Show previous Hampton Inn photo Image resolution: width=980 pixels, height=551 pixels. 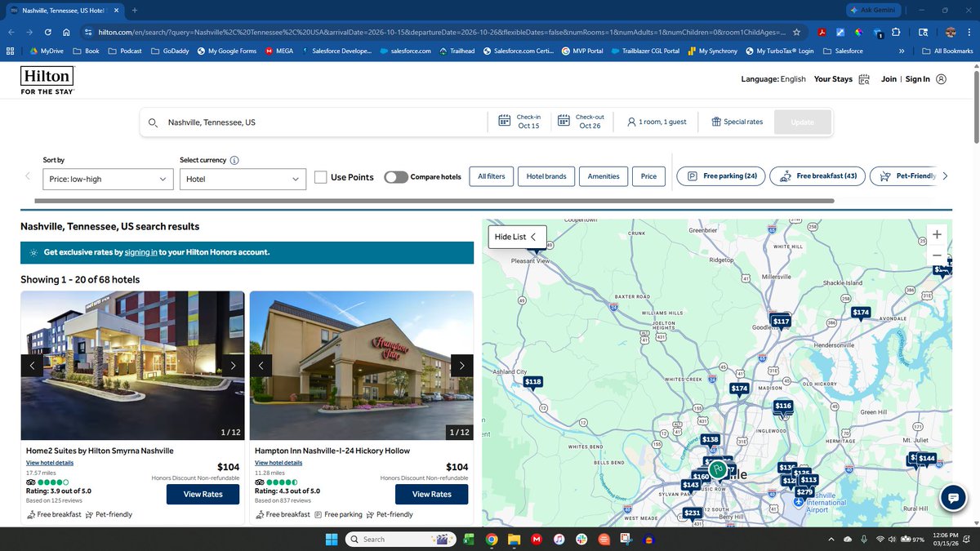[x=261, y=366]
